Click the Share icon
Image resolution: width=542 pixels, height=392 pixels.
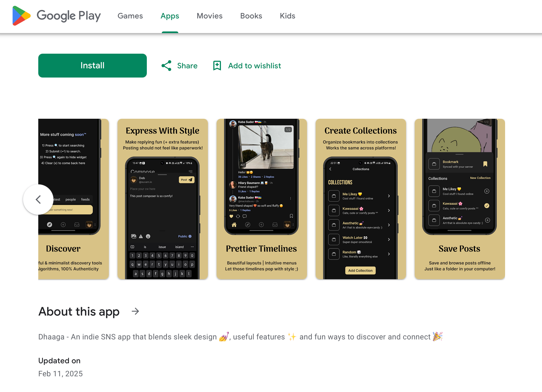(166, 66)
